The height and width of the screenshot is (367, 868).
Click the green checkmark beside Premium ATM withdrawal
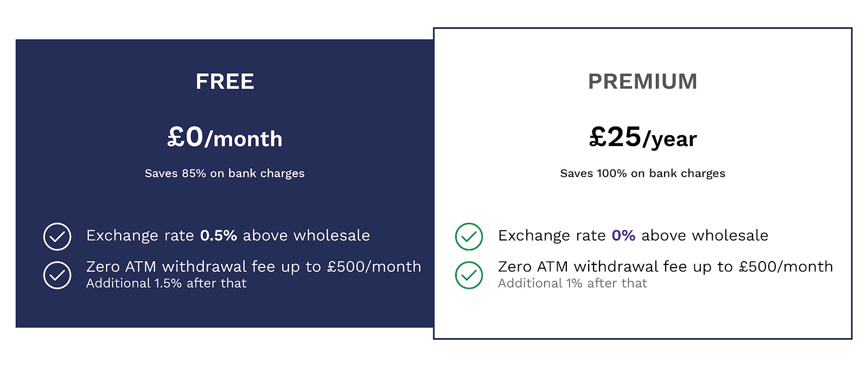[469, 275]
